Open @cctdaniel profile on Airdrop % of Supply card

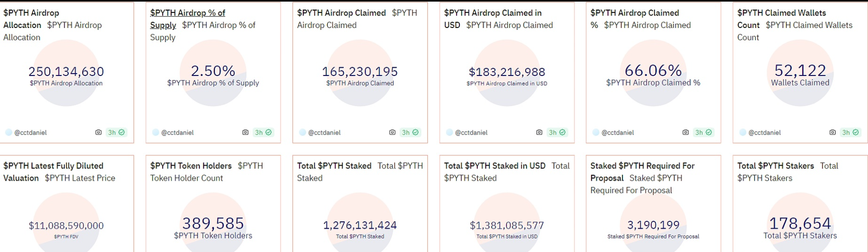[x=177, y=133]
